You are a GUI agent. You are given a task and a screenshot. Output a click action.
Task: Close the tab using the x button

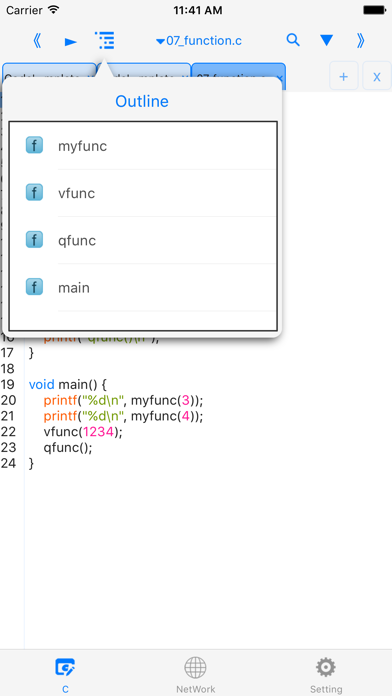pos(376,77)
